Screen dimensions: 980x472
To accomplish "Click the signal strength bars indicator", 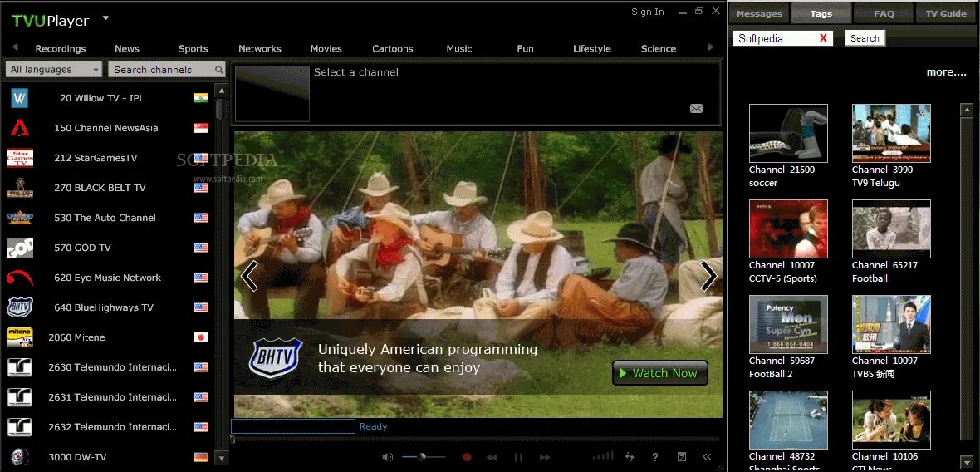I will (x=603, y=455).
